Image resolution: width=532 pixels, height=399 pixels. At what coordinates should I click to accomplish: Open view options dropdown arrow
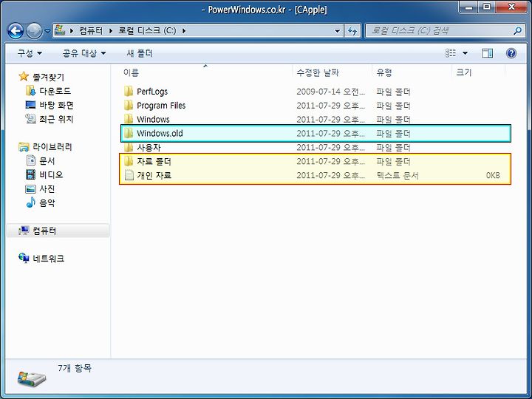pos(465,53)
